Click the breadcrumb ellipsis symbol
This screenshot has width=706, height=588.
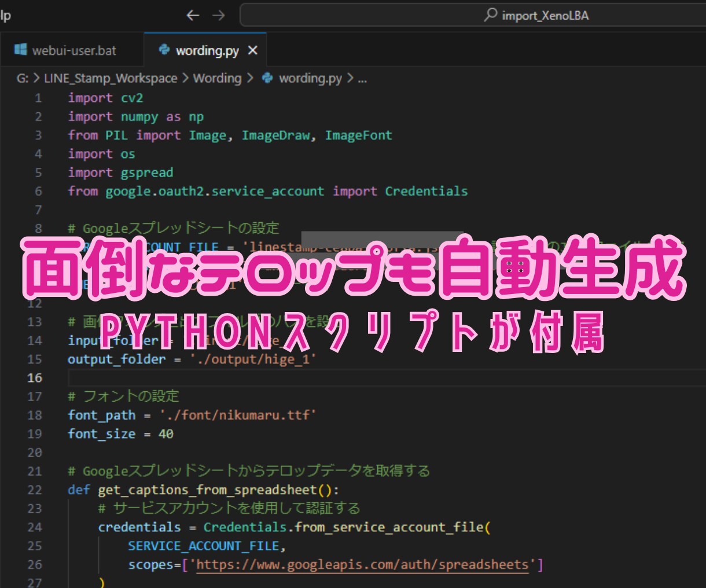pyautogui.click(x=362, y=79)
